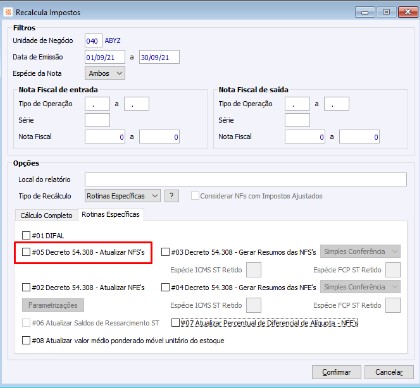
Task: Click saída Tipo de Operação end field
Action: 337,104
